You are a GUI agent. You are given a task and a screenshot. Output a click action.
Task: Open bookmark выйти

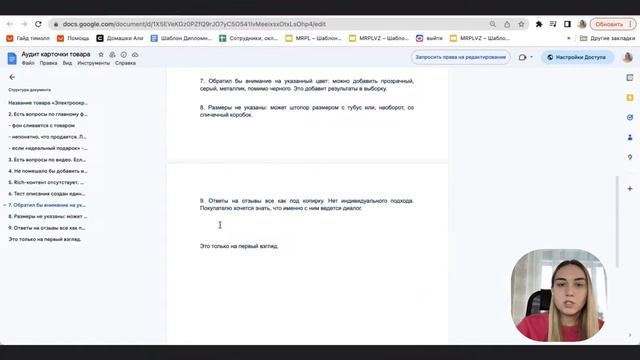[x=429, y=38]
